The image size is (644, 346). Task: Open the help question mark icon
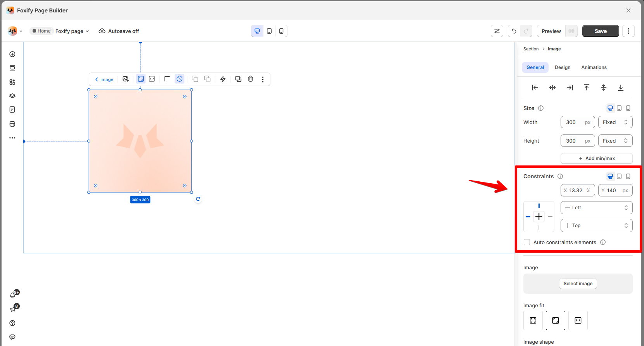coord(12,323)
